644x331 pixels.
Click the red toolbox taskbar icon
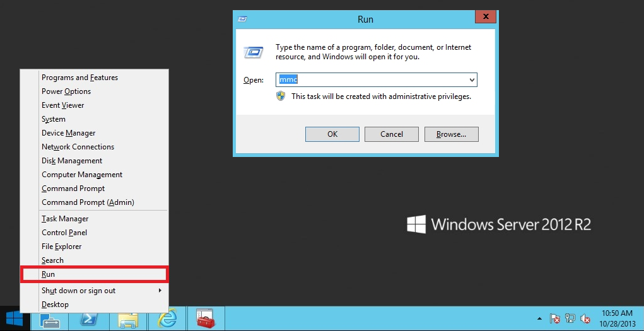(x=206, y=319)
